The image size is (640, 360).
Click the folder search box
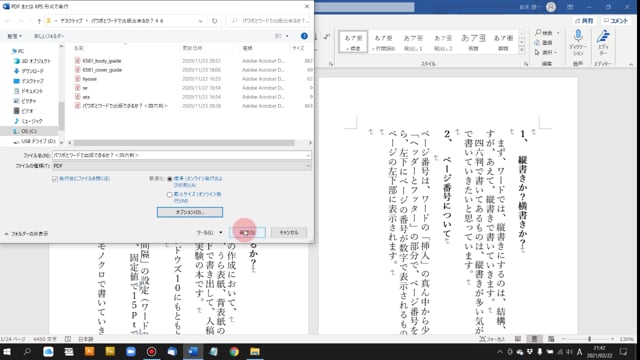[x=269, y=21]
